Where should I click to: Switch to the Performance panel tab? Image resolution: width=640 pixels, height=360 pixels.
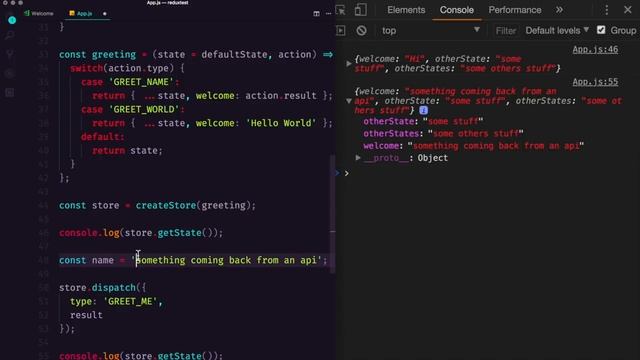pos(515,10)
